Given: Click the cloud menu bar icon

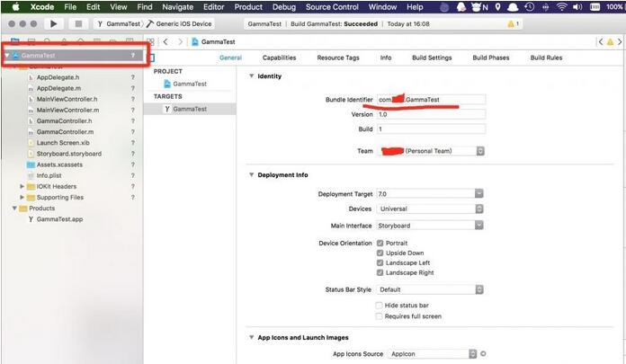Looking at the screenshot, I should 513,7.
